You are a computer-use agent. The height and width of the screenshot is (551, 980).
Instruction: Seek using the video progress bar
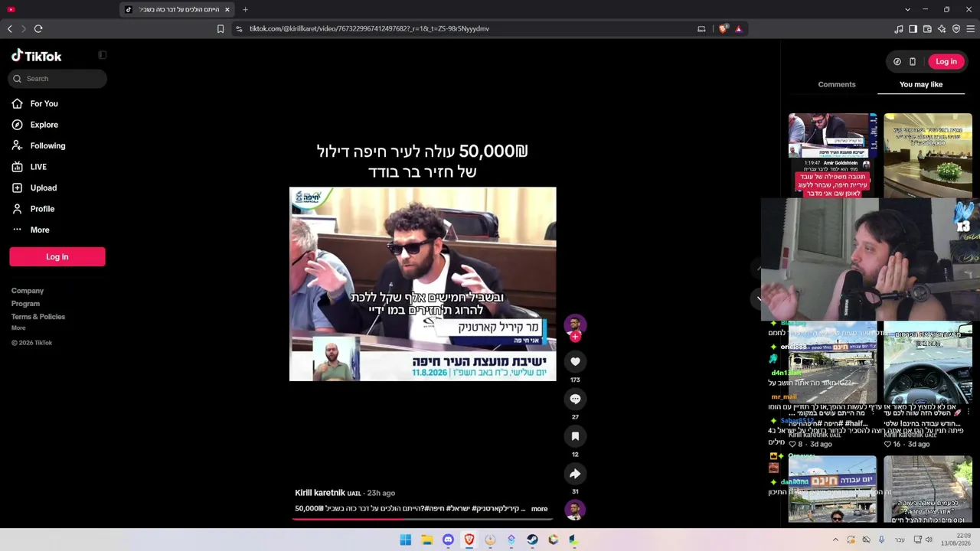[x=423, y=519]
